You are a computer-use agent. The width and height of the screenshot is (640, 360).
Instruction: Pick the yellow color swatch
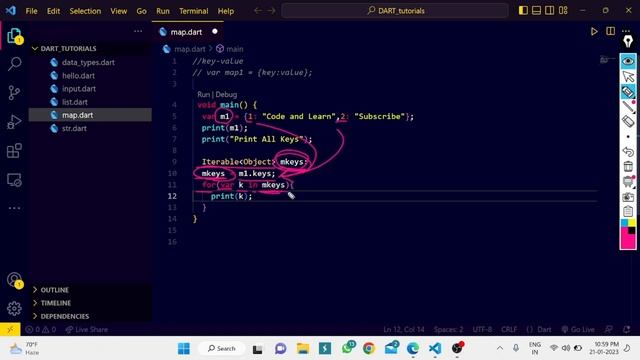click(x=631, y=223)
